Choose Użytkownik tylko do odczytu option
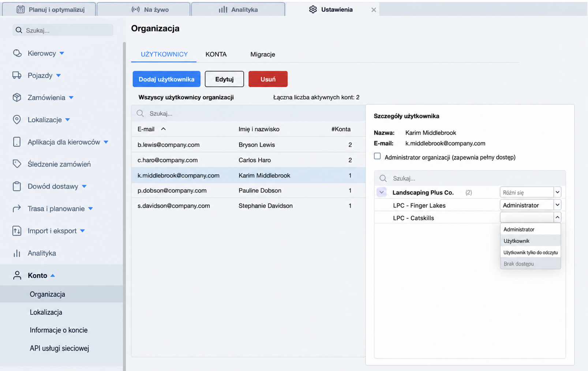The width and height of the screenshot is (588, 371). point(530,252)
